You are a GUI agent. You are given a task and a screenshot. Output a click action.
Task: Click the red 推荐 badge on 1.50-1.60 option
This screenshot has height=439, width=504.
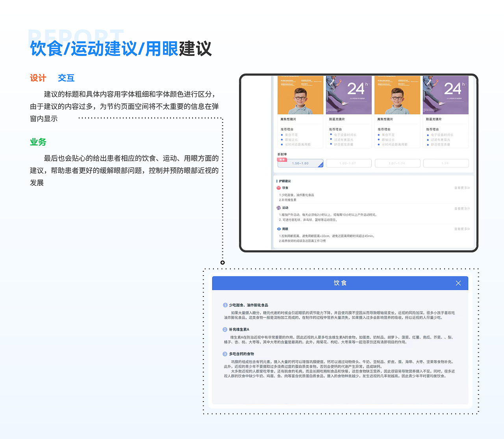pyautogui.click(x=282, y=160)
